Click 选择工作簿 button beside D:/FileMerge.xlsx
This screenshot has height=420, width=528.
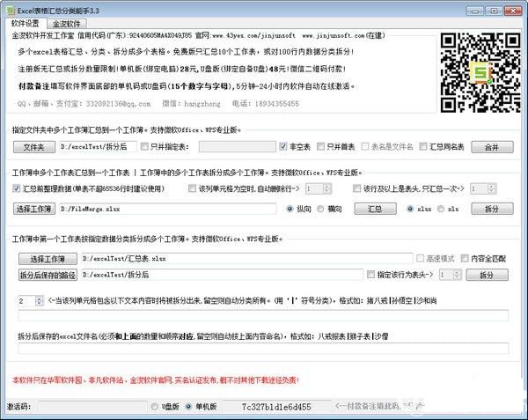point(34,209)
